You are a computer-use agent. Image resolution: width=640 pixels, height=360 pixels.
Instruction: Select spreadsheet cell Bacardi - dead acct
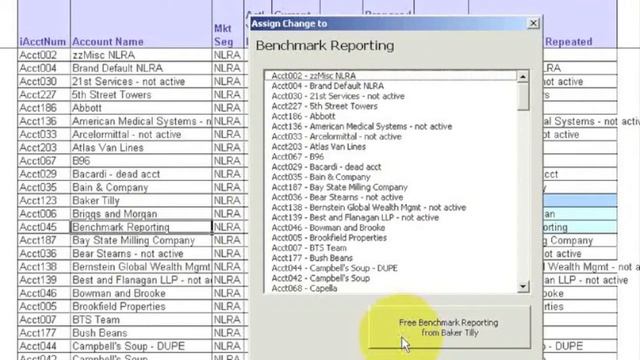(141, 174)
